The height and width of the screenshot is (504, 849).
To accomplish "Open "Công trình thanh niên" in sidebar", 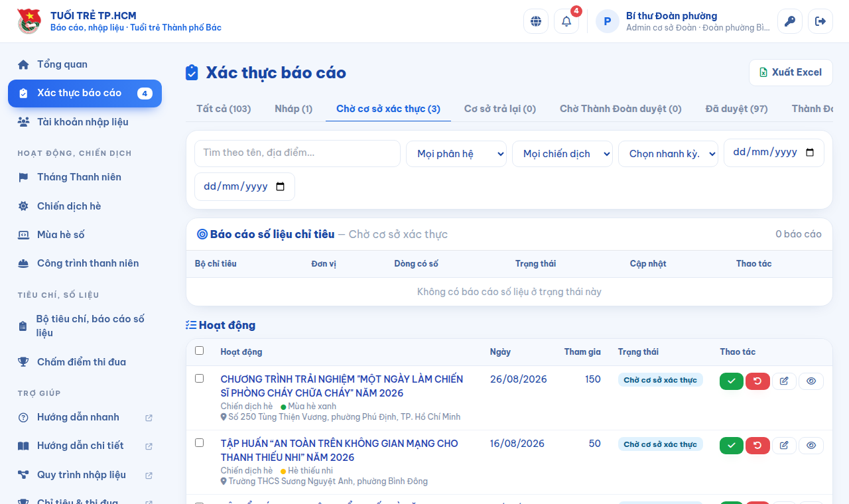I will tap(85, 263).
